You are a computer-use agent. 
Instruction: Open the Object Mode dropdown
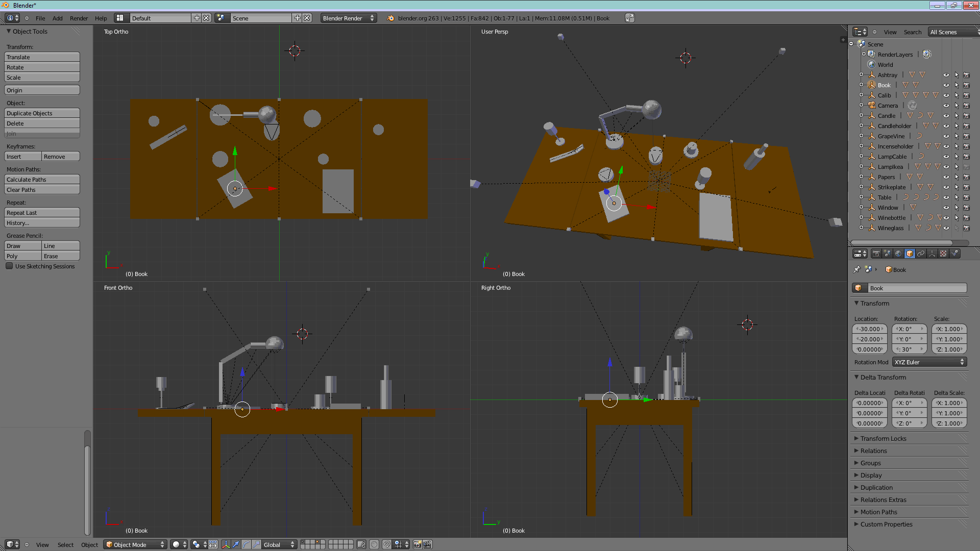[135, 544]
